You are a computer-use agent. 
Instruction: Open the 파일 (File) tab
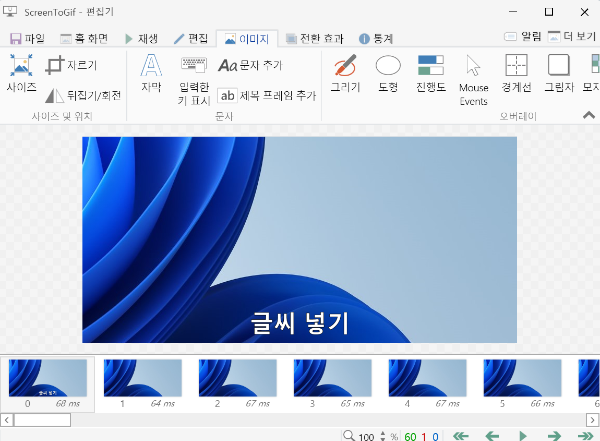tap(27, 38)
